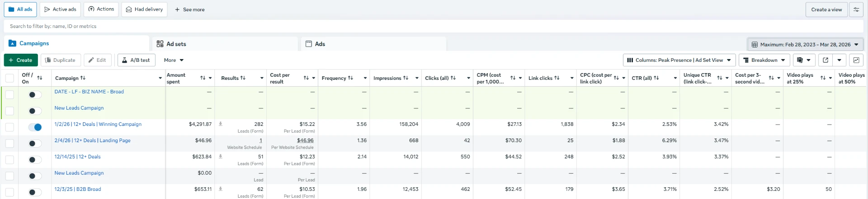Screen dimensions: 868x199
Task: Select the 2/4/26 Landing Page row checkbox
Action: tap(9, 143)
